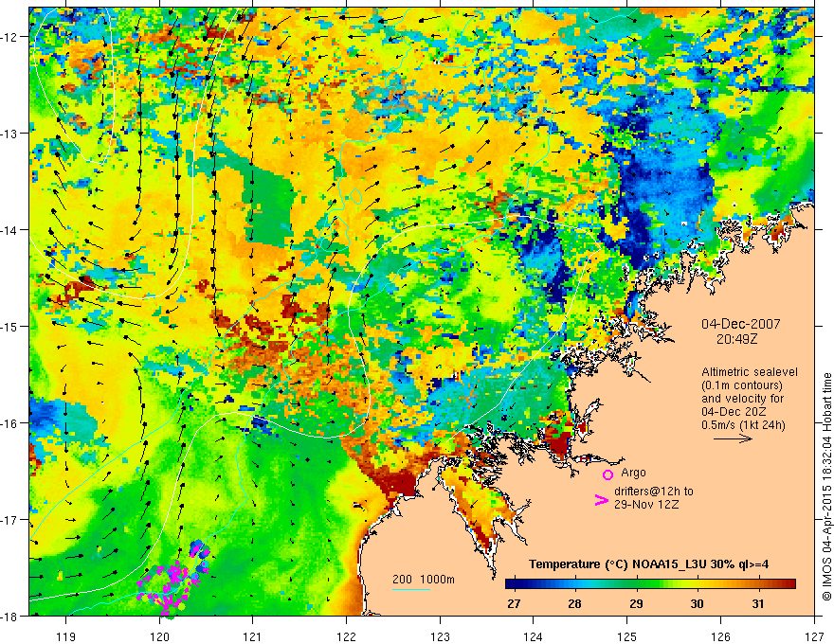Click latitude axis label -18

[10, 616]
